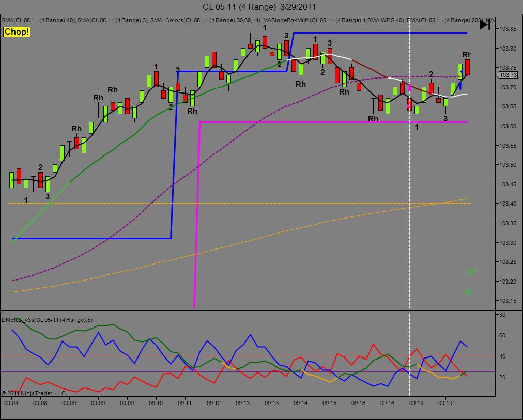Click the 103.85 price axis label
The height and width of the screenshot is (420, 523).
pyautogui.click(x=508, y=29)
